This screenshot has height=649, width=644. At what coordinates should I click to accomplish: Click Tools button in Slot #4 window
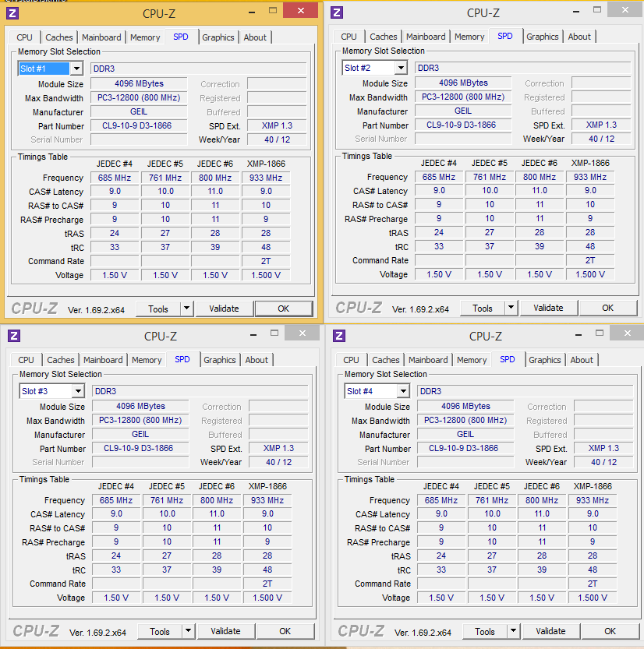click(485, 631)
